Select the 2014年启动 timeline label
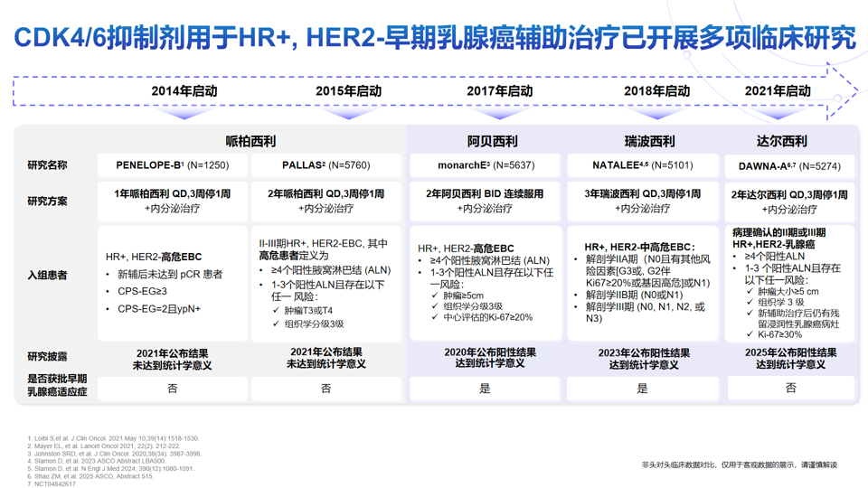 (x=184, y=91)
